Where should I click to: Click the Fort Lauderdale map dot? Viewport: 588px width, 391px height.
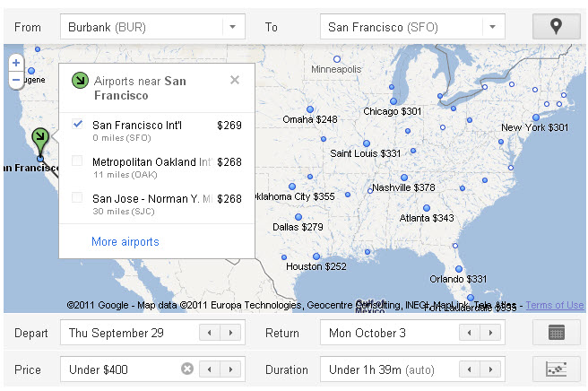click(471, 298)
